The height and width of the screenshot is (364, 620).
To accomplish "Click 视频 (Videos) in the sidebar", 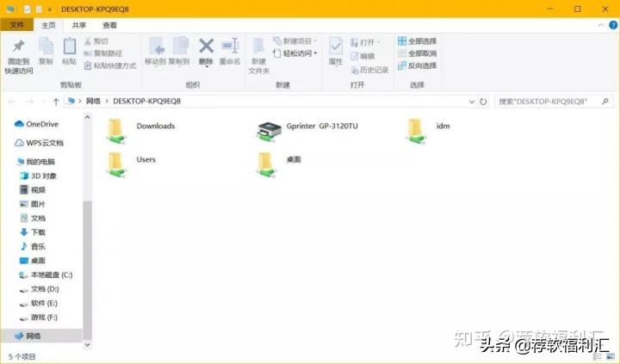I will coord(33,190).
